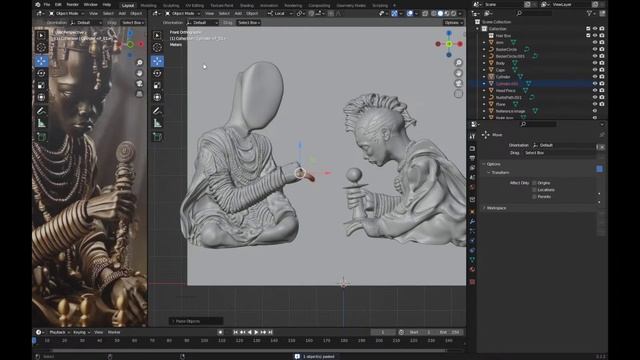This screenshot has height=360, width=640.
Task: Select the Rotate tool in the reference image viewport
Action: [x=41, y=73]
